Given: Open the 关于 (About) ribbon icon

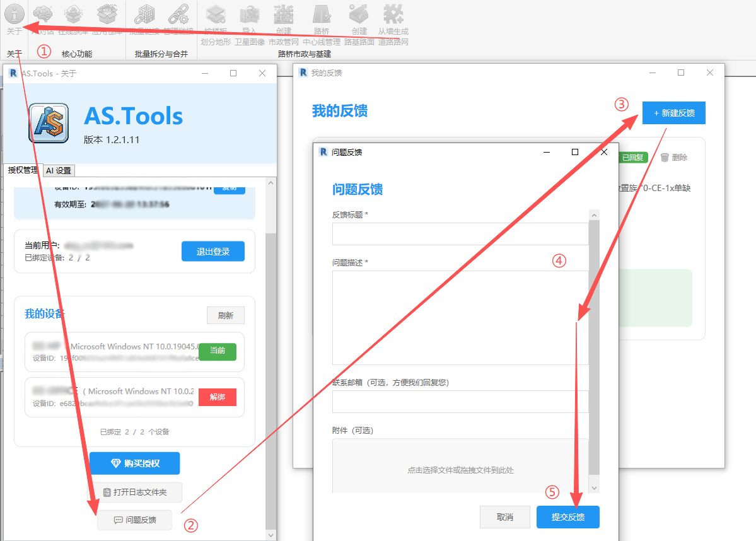Looking at the screenshot, I should (x=15, y=18).
